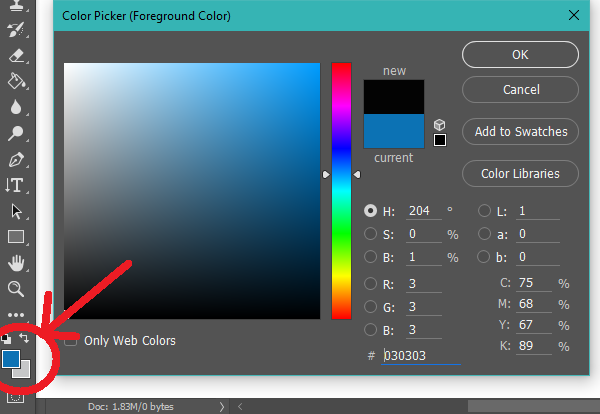Expand the status bar document info arrow
Viewport: 600px width, 414px height.
(x=222, y=406)
